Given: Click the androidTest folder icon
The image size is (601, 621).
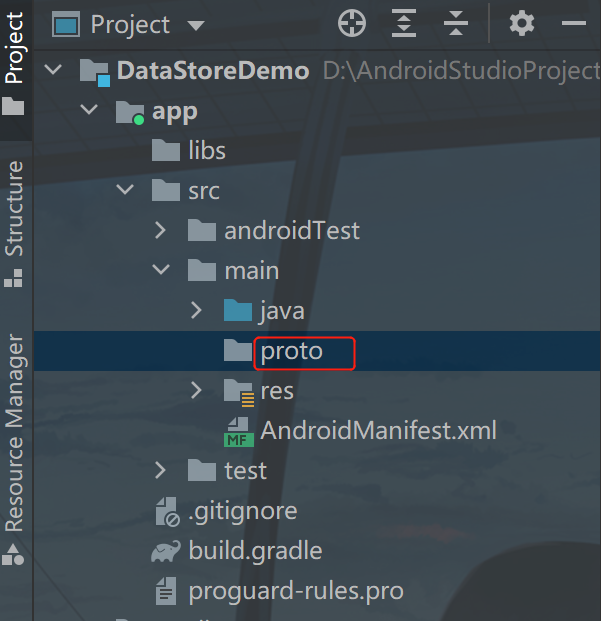Looking at the screenshot, I should [x=202, y=230].
